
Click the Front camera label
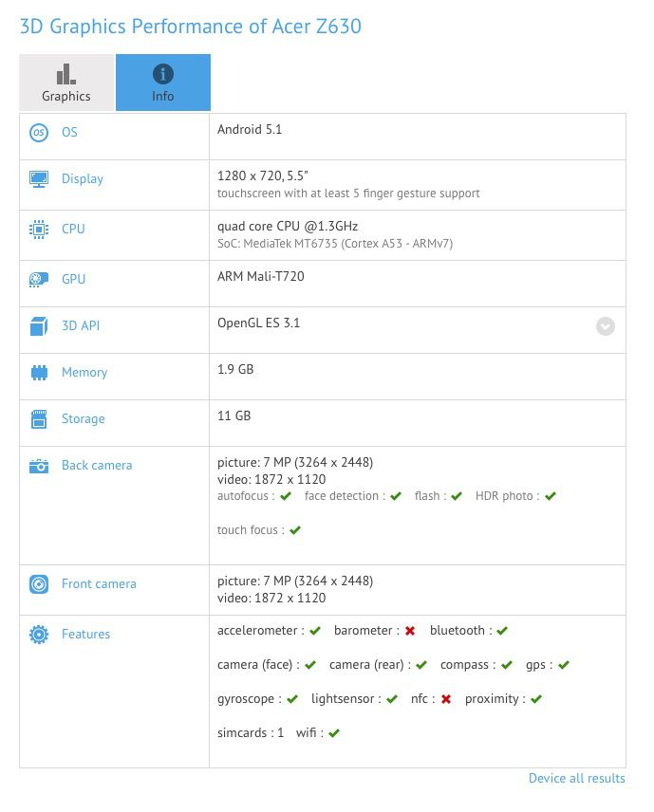point(99,583)
